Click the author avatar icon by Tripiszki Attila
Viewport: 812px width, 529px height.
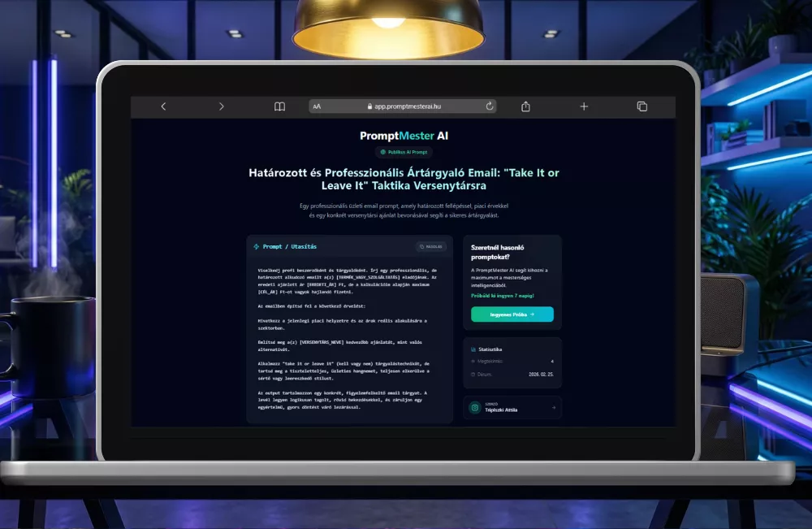[475, 407]
